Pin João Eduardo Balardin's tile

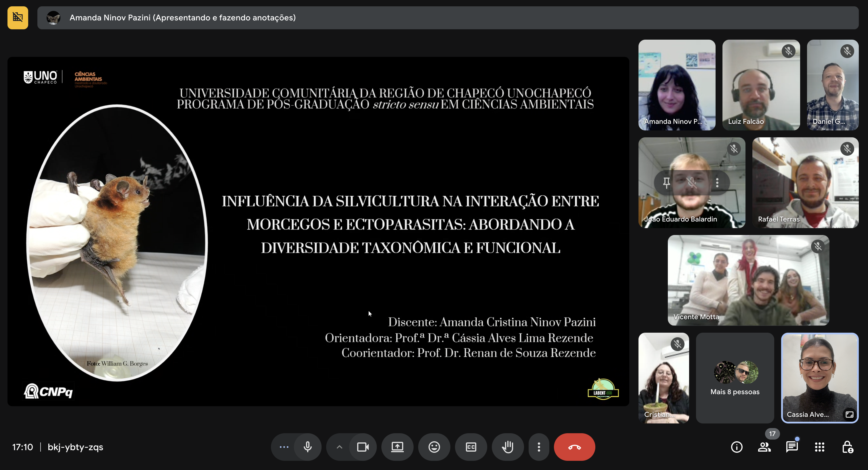click(666, 182)
